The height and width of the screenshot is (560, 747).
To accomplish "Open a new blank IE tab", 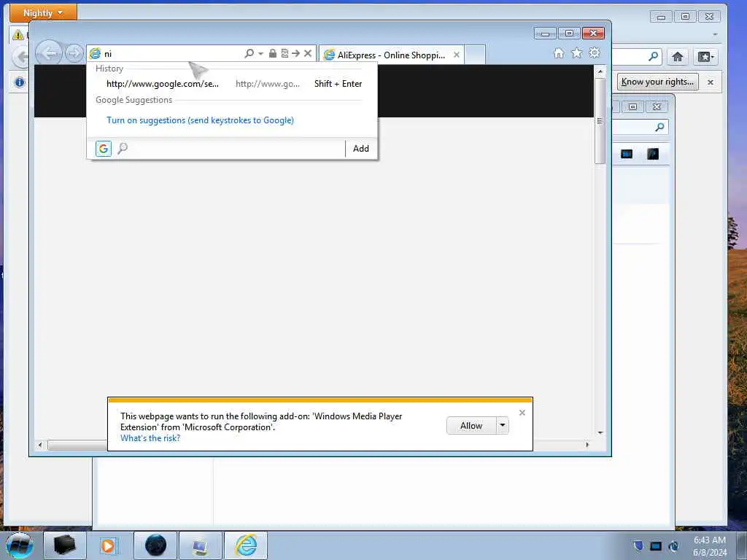I will 474,55.
